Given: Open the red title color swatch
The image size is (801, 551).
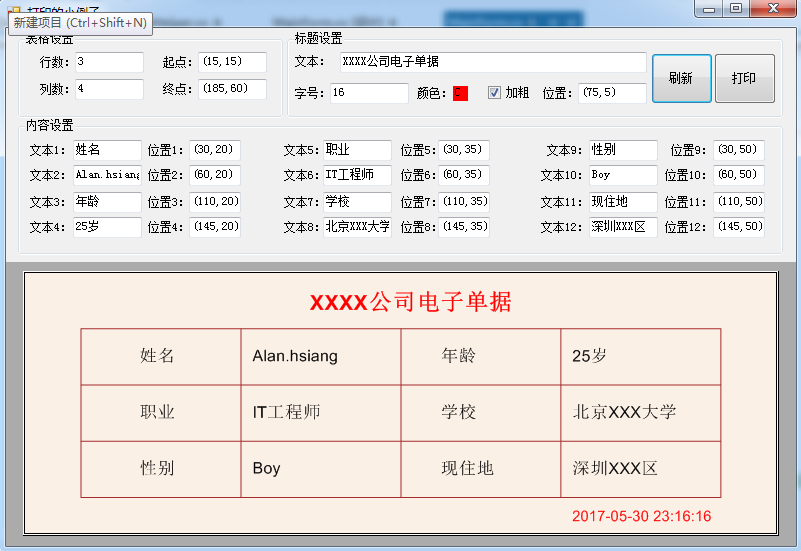Looking at the screenshot, I should click(x=460, y=93).
